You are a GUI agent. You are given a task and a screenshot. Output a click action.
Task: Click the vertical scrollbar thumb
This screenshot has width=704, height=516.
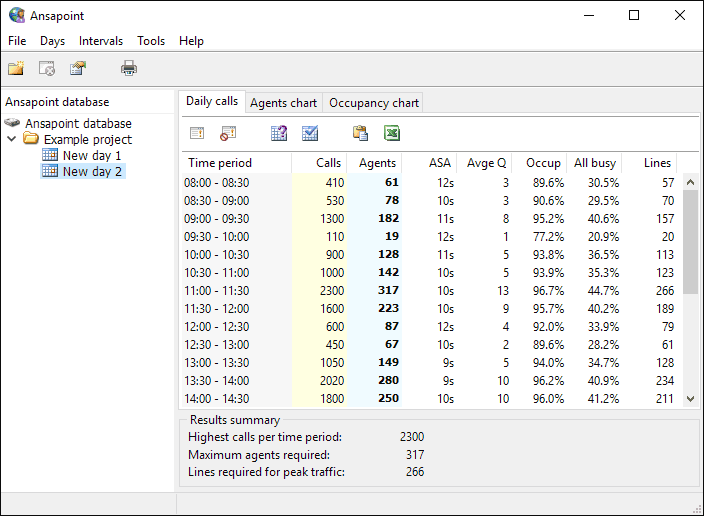(691, 242)
